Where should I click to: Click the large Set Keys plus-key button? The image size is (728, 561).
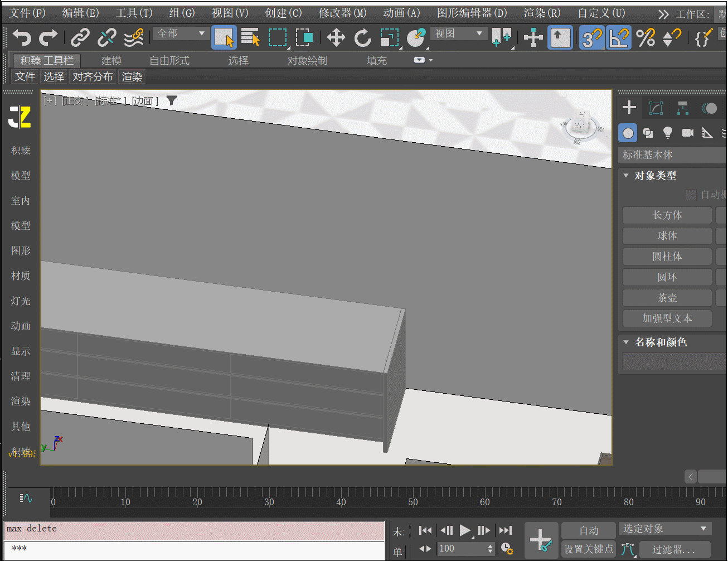pyautogui.click(x=541, y=539)
